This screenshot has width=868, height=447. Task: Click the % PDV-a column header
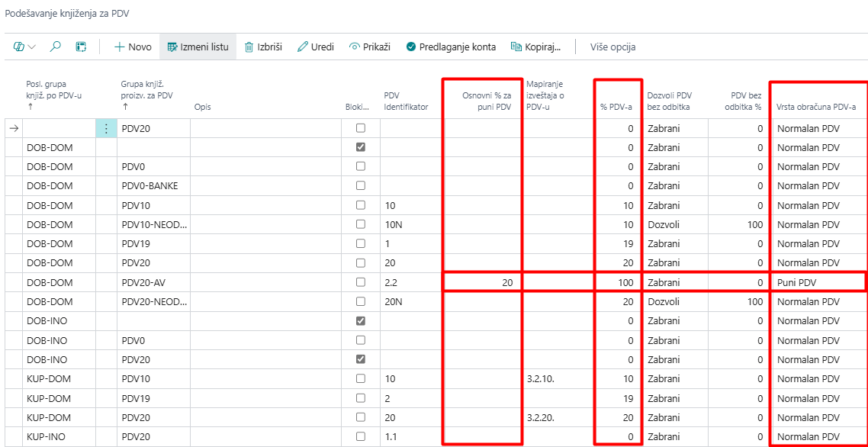[616, 107]
